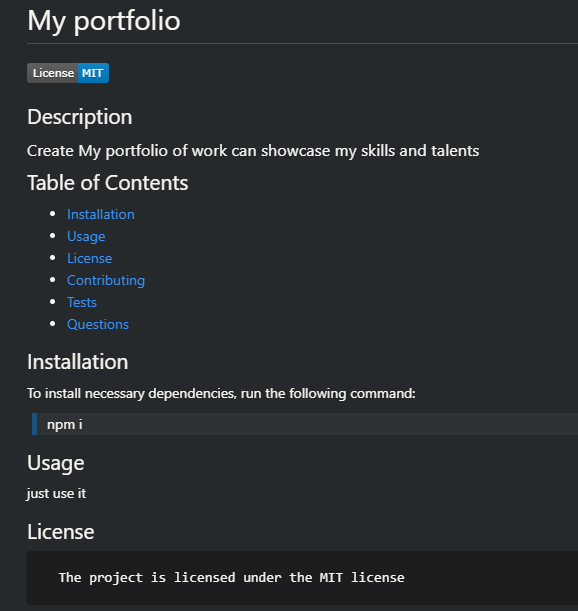
Task: Click the License section heading
Action: 61,532
